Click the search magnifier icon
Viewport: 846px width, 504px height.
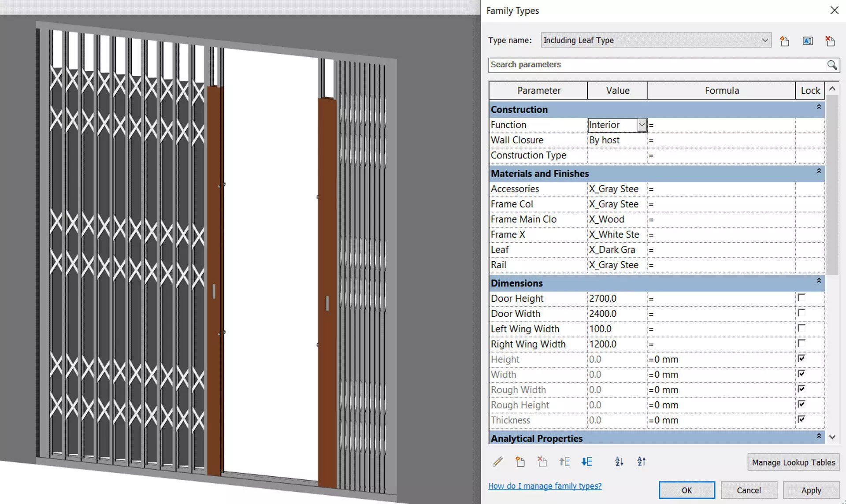click(x=832, y=65)
